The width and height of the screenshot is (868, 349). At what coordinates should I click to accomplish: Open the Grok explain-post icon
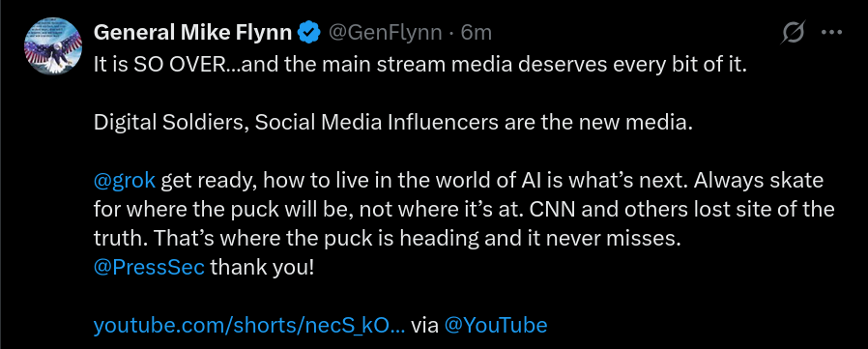point(794,33)
